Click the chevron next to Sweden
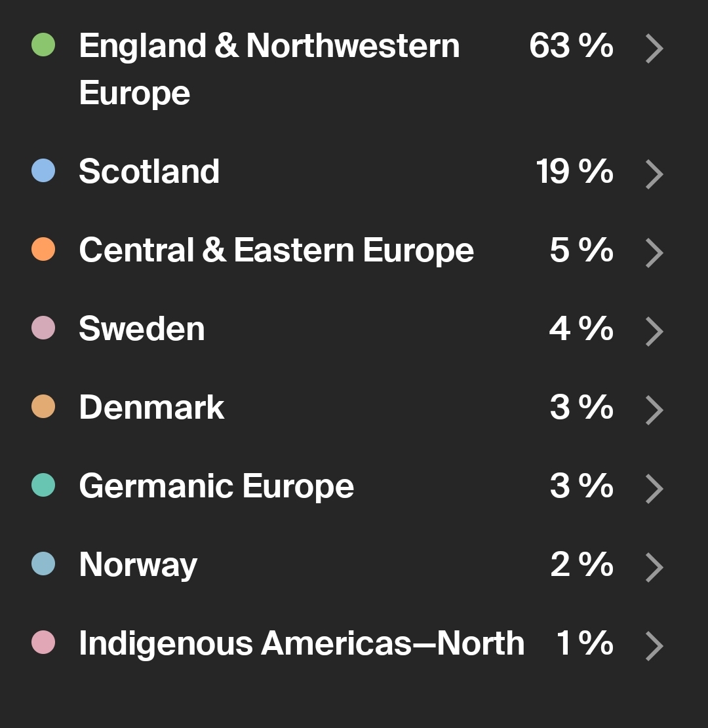 click(x=654, y=332)
